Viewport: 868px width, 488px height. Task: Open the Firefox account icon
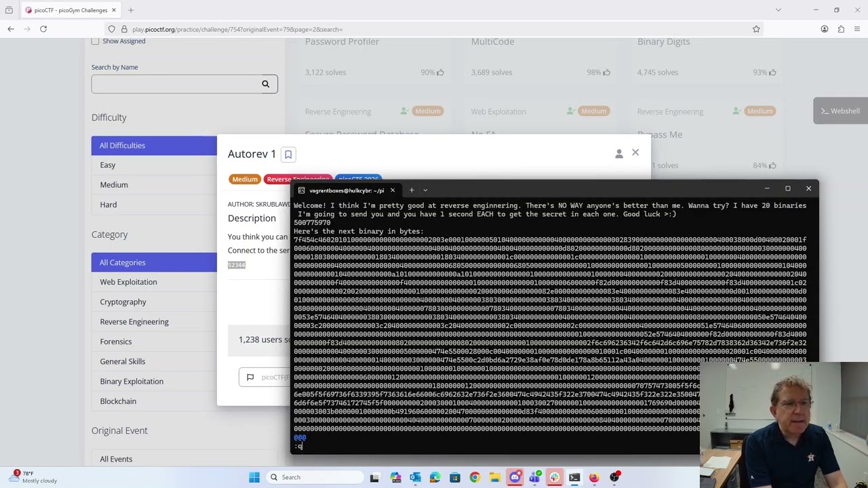pos(825,29)
